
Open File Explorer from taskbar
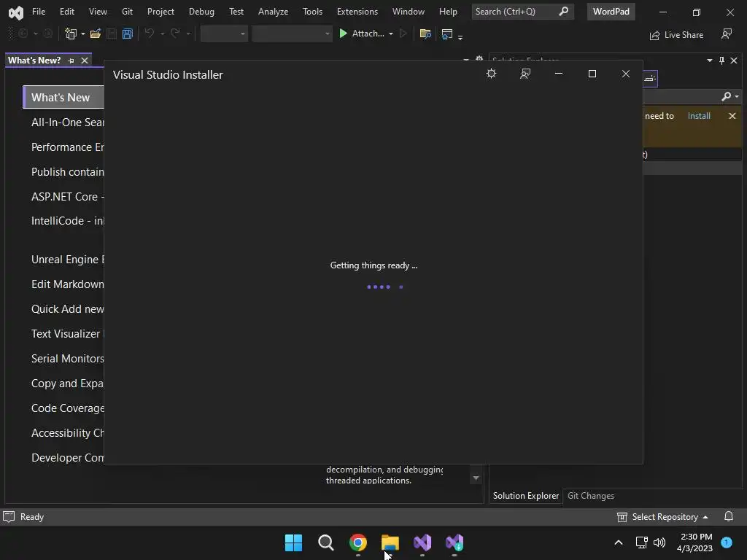click(390, 542)
